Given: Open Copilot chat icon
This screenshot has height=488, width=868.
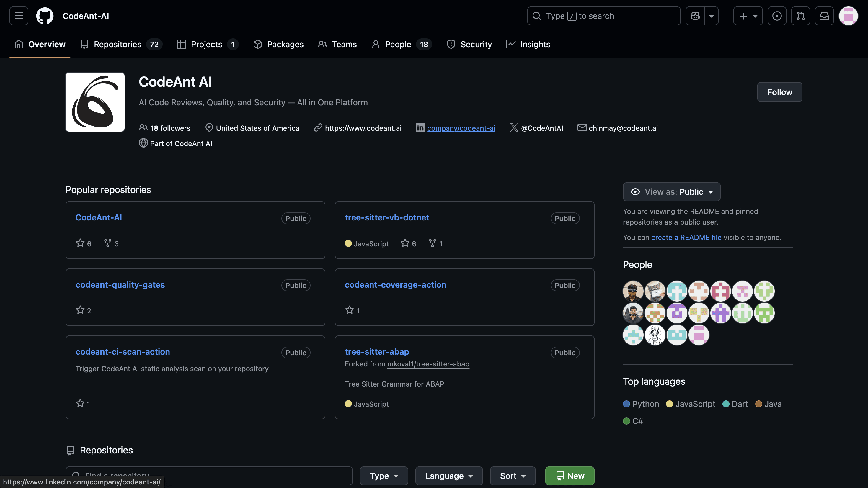Looking at the screenshot, I should click(x=695, y=16).
